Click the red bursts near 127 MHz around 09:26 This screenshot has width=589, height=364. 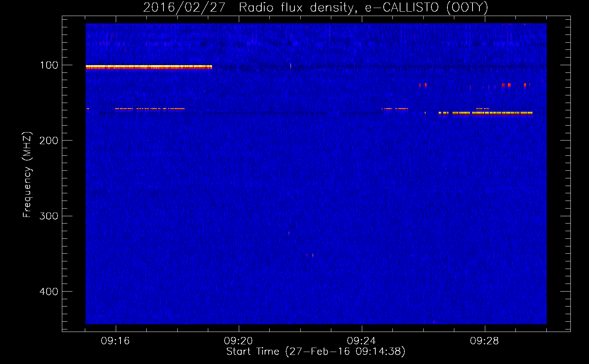(423, 85)
